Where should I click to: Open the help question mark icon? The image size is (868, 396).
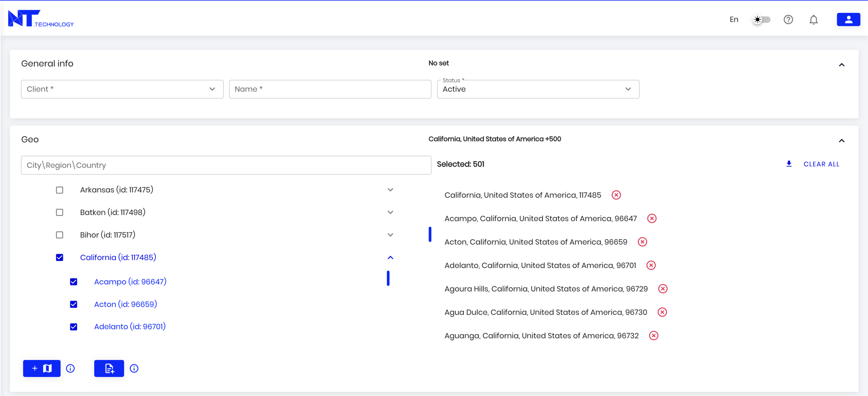click(788, 20)
